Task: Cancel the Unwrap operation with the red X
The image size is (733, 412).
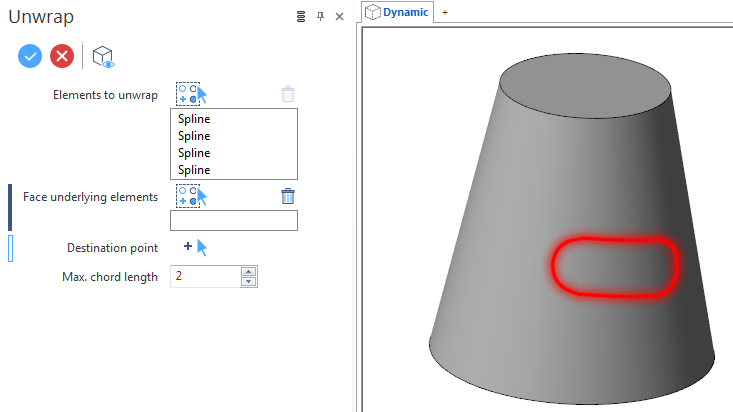Action: click(x=62, y=56)
